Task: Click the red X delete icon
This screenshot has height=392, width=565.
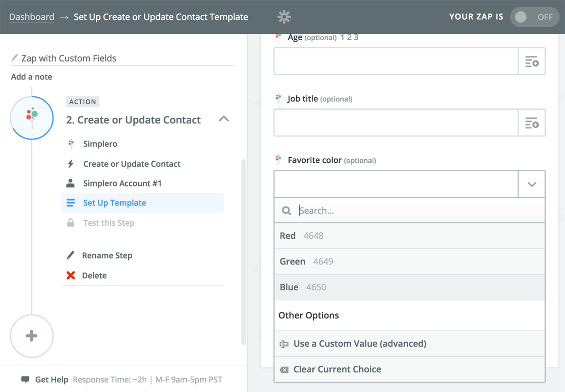Action: point(71,276)
